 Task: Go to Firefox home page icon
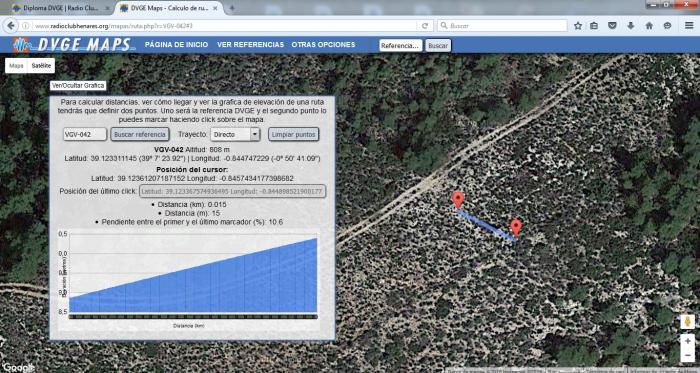pyautogui.click(x=649, y=26)
